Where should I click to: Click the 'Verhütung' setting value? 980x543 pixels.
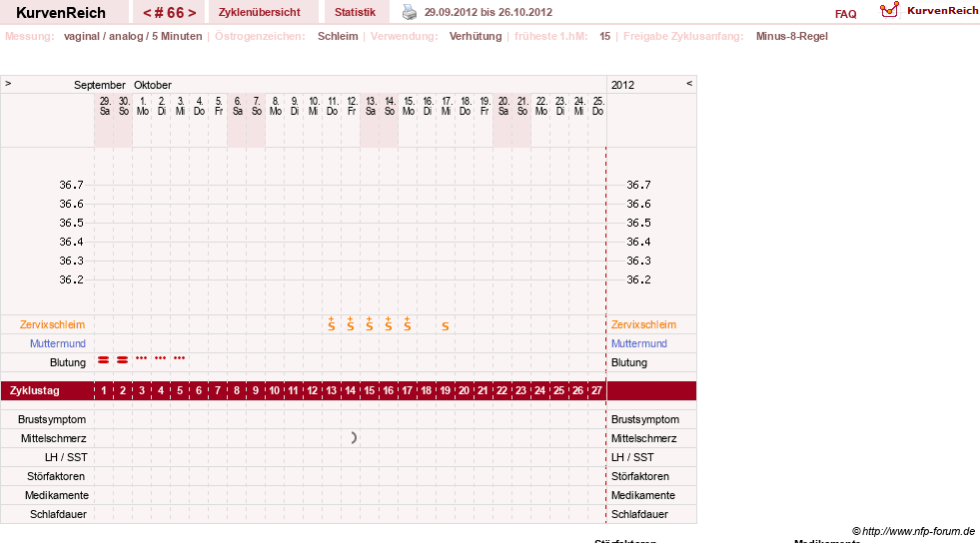coord(476,36)
